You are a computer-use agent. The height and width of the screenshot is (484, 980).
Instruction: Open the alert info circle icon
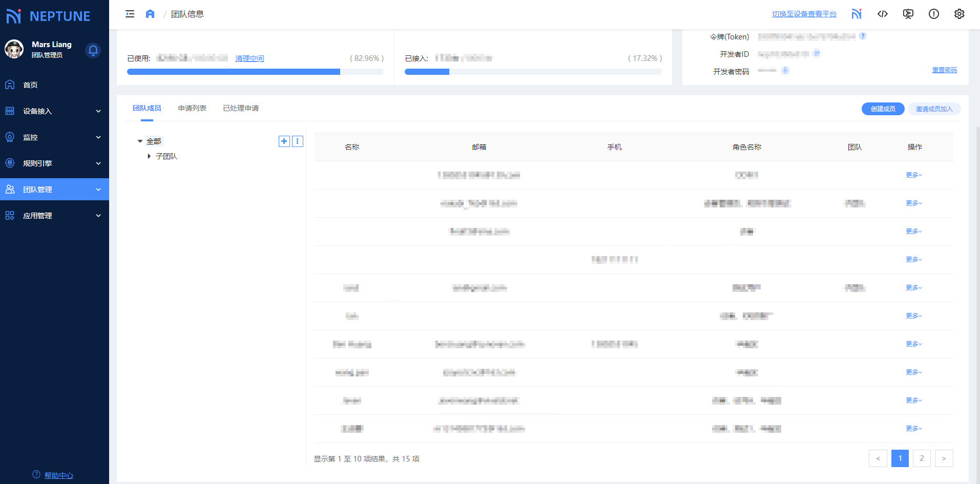(x=933, y=14)
